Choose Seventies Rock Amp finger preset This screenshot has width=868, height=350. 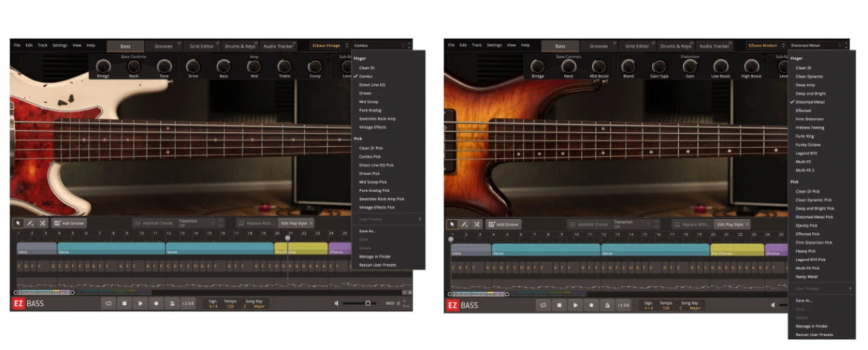coord(377,118)
